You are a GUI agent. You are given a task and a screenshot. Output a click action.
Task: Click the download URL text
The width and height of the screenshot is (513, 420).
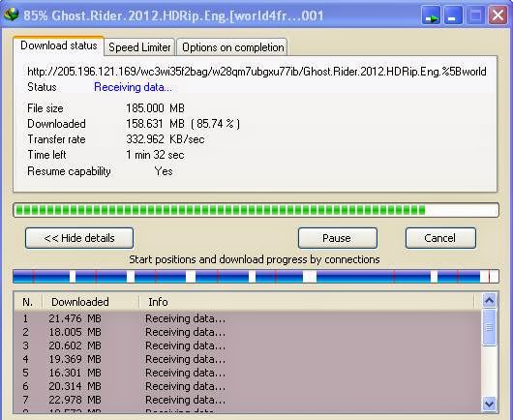click(256, 72)
